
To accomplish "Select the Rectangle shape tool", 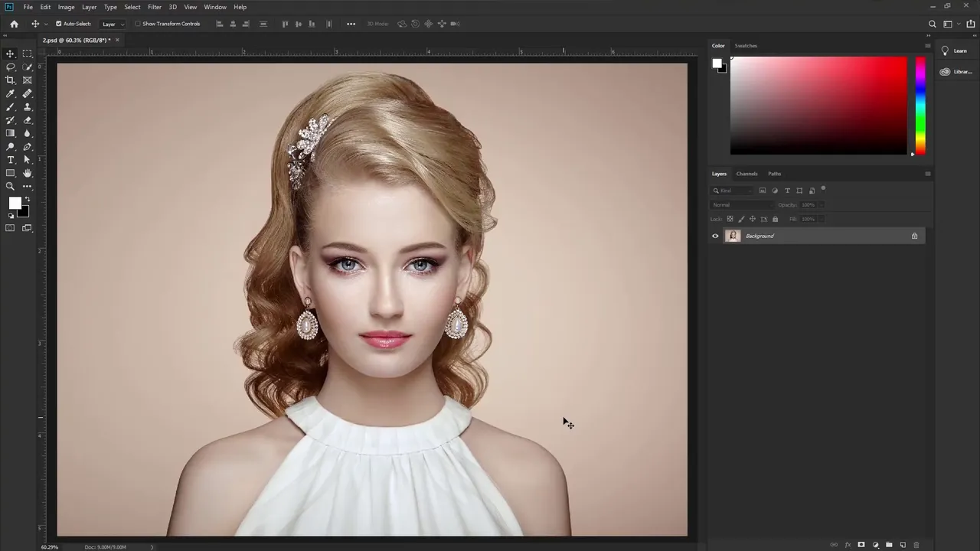I will point(11,173).
